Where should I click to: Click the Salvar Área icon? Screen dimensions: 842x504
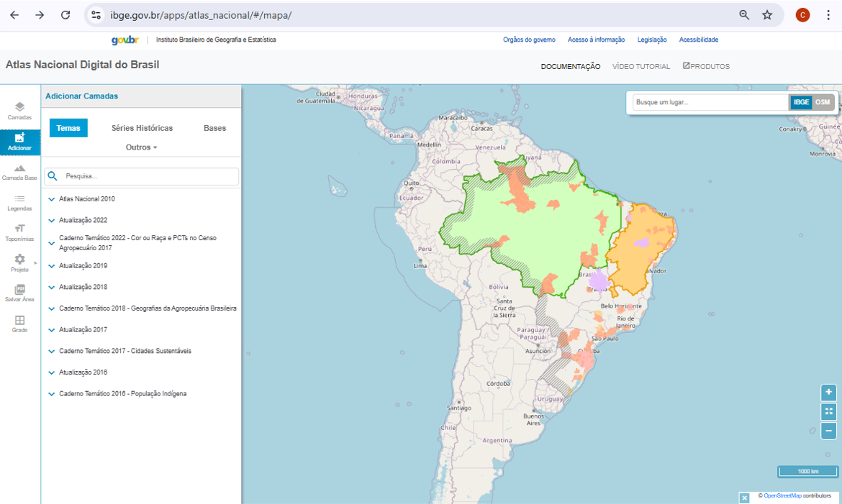(x=19, y=293)
